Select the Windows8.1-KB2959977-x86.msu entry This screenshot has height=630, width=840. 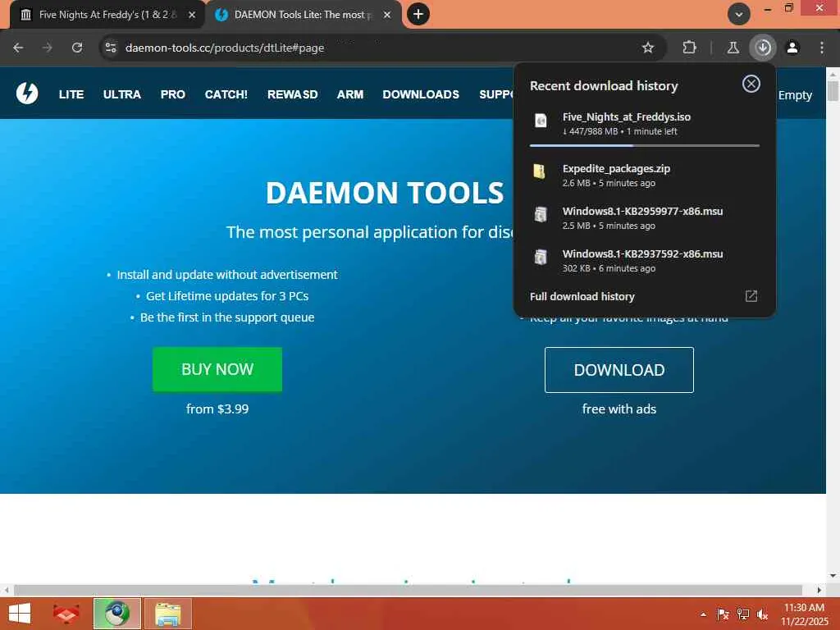coord(645,218)
